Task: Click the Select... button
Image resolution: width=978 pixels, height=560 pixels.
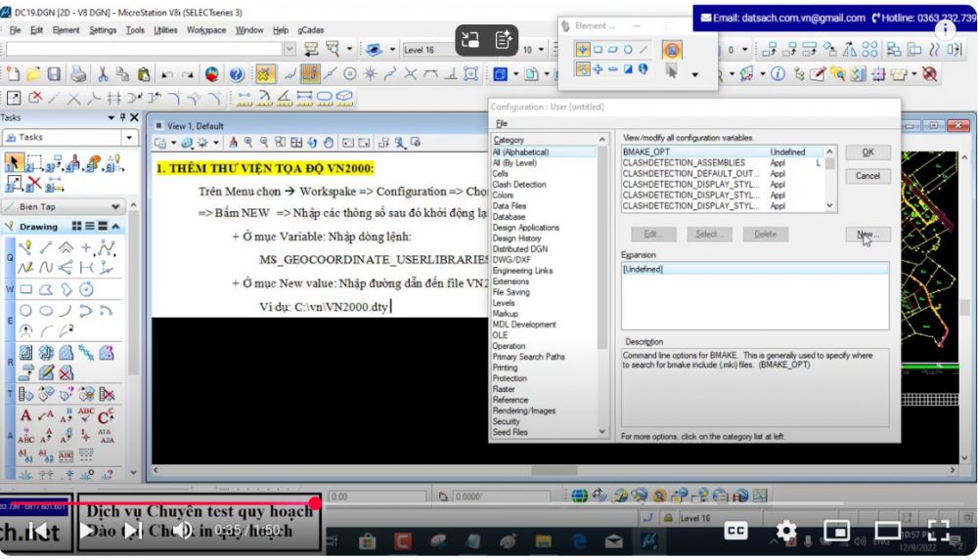Action: click(x=709, y=235)
